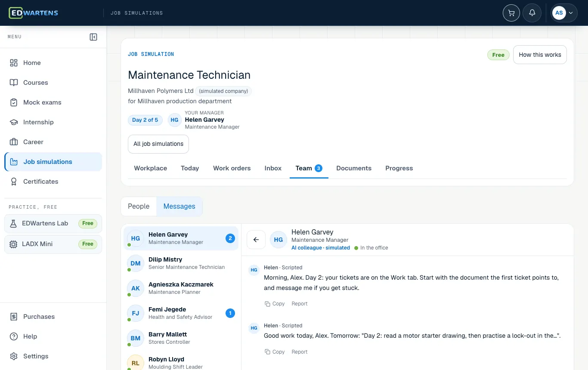
Task: Click the How this works button
Action: [540, 55]
